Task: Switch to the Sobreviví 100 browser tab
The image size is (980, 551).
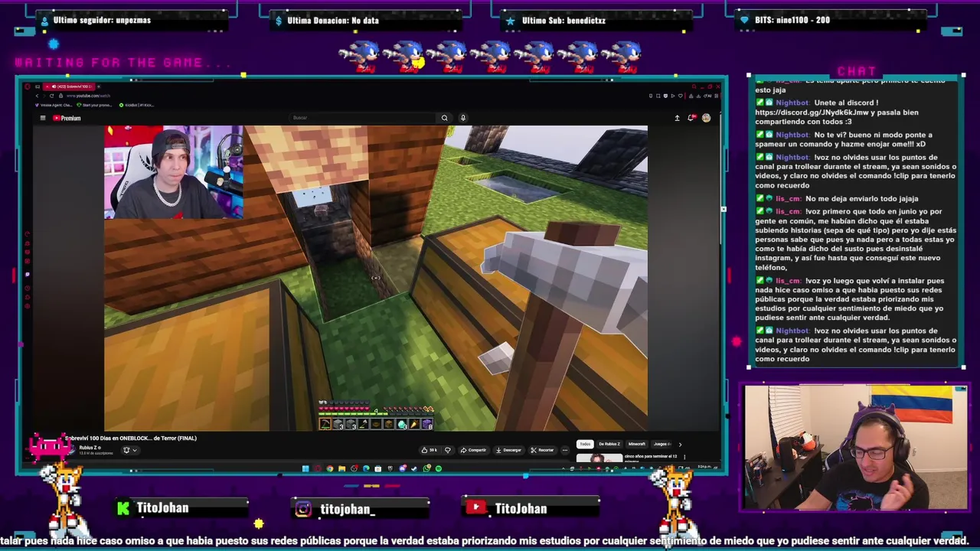Action: tap(69, 86)
